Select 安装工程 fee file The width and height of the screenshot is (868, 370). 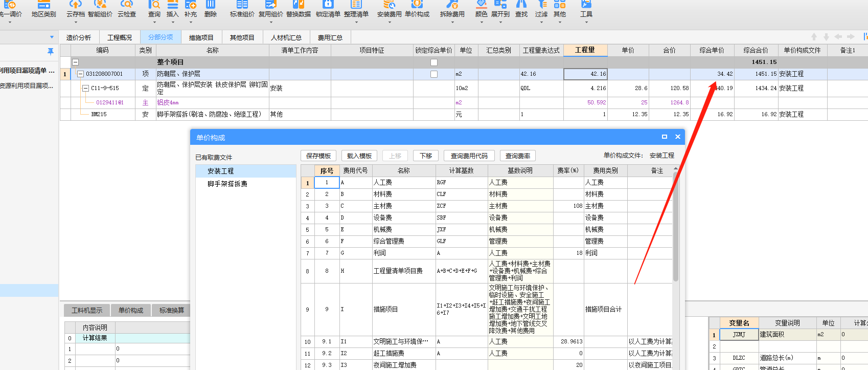(x=246, y=171)
